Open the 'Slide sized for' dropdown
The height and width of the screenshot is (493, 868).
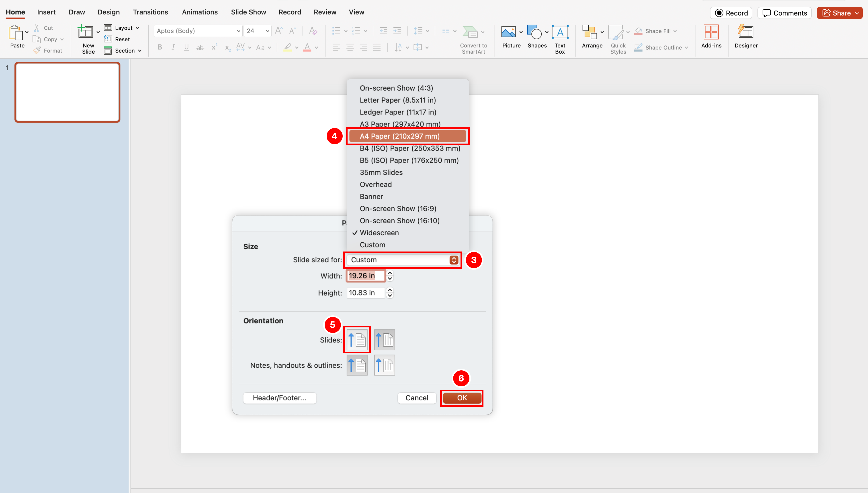point(403,260)
